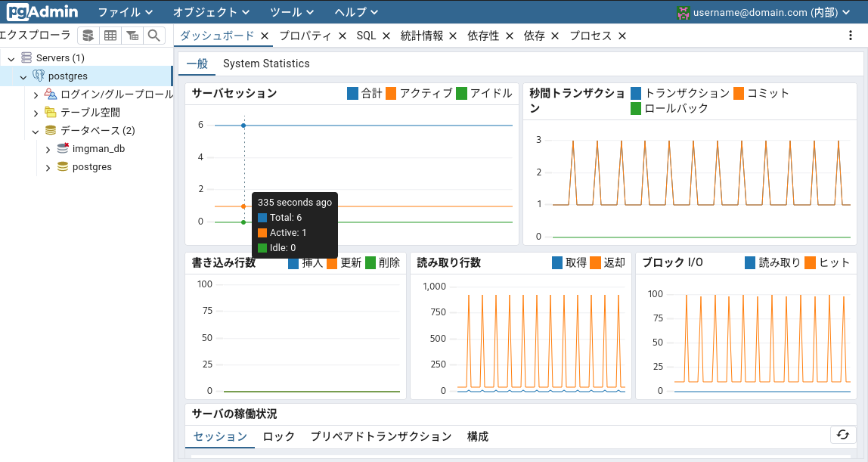Click the テーブル空間 folder icon
This screenshot has height=462, width=868.
click(51, 113)
